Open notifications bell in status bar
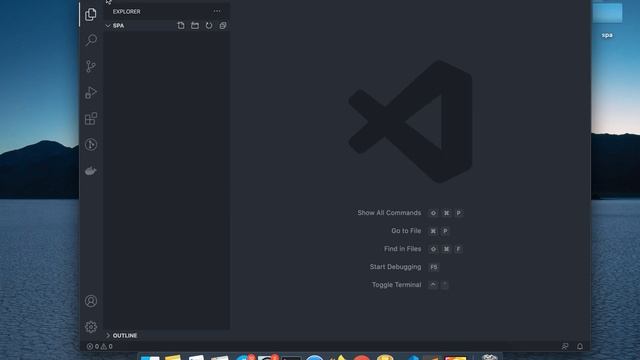The width and height of the screenshot is (640, 360). 580,347
